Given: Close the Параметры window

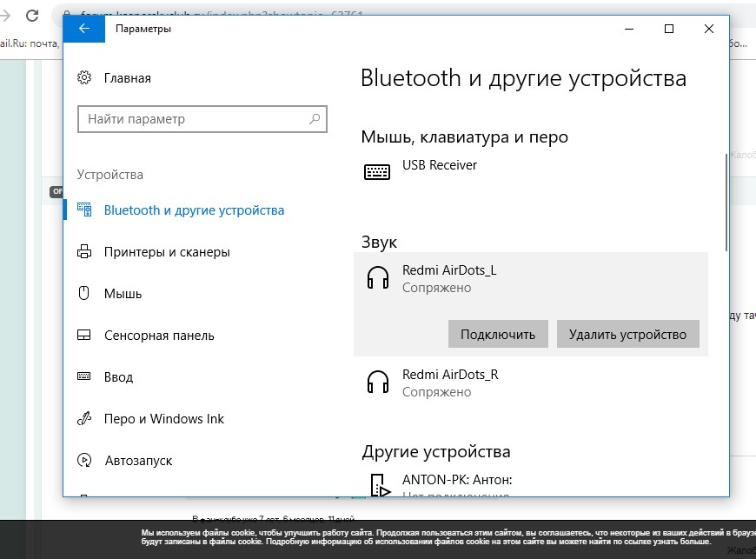Looking at the screenshot, I should pos(709,29).
